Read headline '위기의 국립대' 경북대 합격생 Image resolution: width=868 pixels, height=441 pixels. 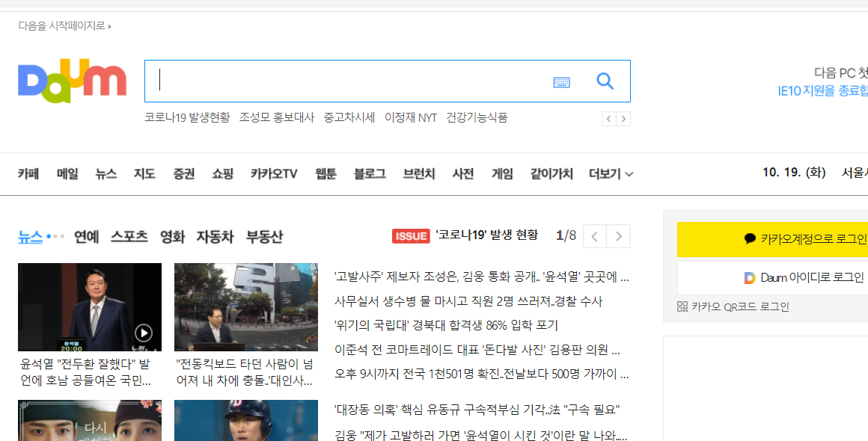(446, 325)
